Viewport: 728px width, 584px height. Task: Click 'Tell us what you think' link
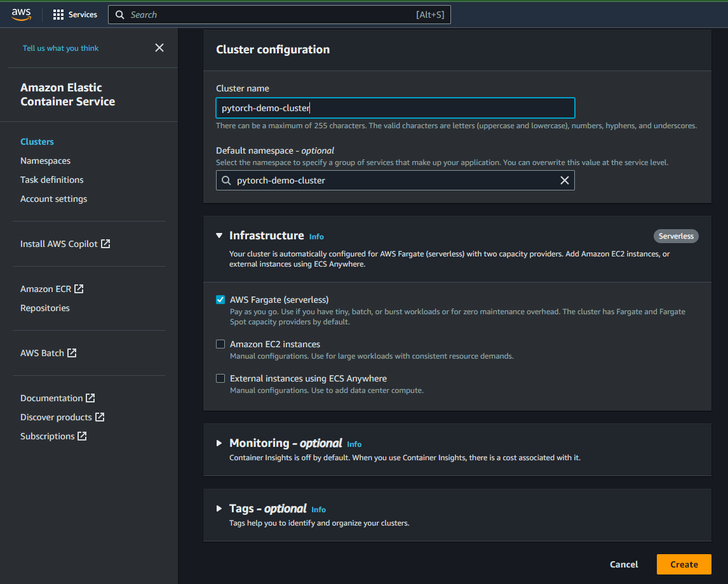pos(61,48)
